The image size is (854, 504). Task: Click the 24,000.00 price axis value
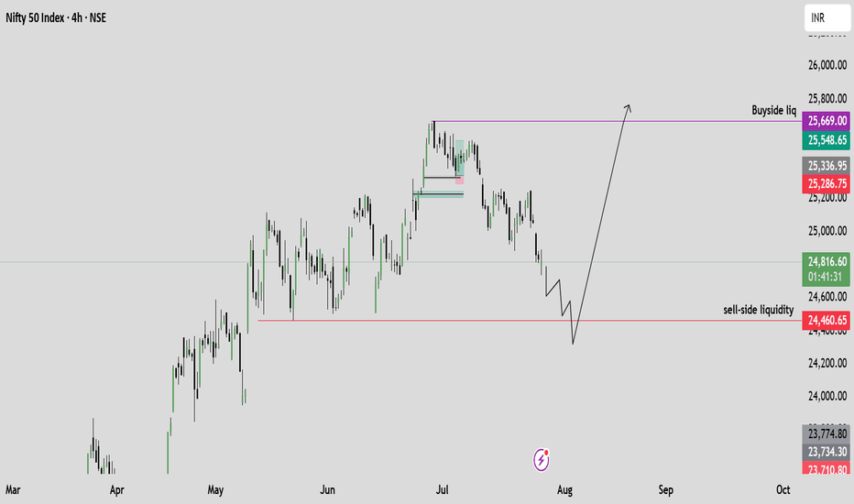(x=827, y=396)
